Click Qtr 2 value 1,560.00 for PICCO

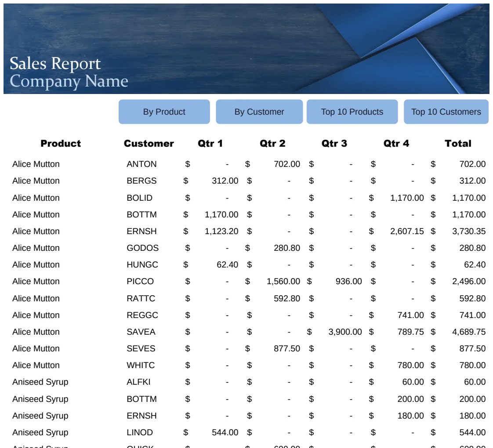click(283, 281)
